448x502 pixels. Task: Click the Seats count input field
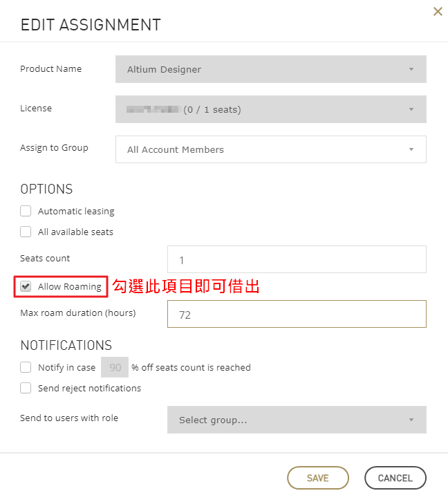[297, 260]
